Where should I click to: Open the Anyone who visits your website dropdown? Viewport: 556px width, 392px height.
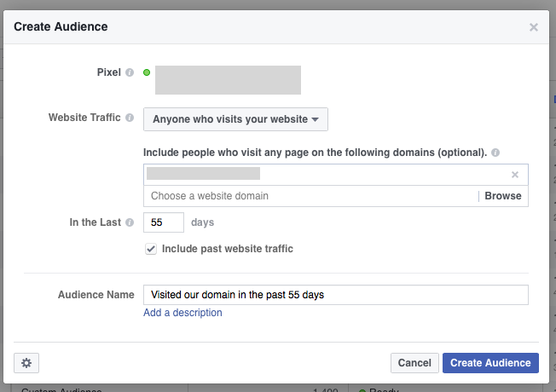(235, 119)
